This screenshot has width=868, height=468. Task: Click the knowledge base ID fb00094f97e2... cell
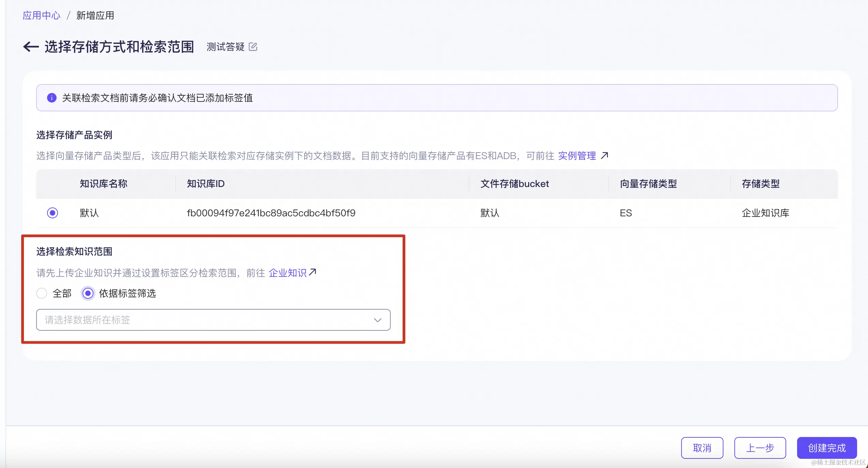271,213
